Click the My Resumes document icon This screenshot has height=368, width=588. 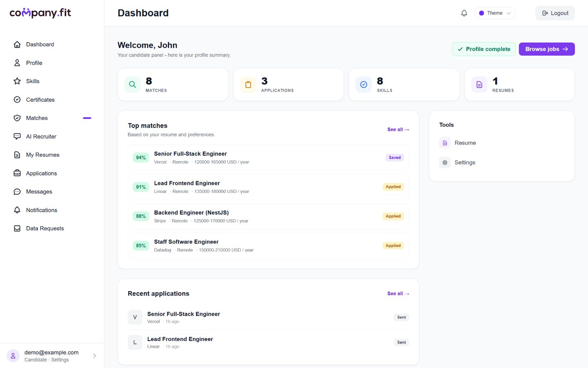[17, 155]
